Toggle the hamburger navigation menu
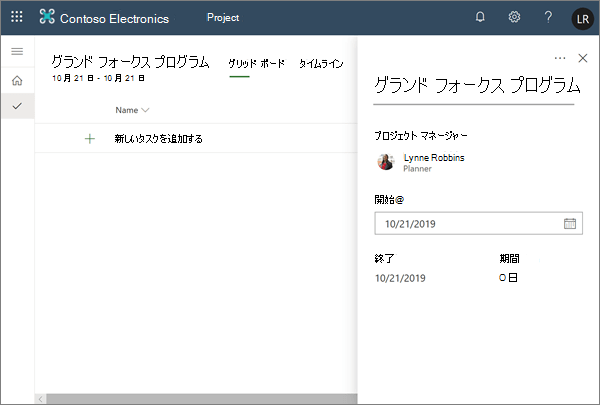This screenshot has width=600, height=405. (17, 51)
